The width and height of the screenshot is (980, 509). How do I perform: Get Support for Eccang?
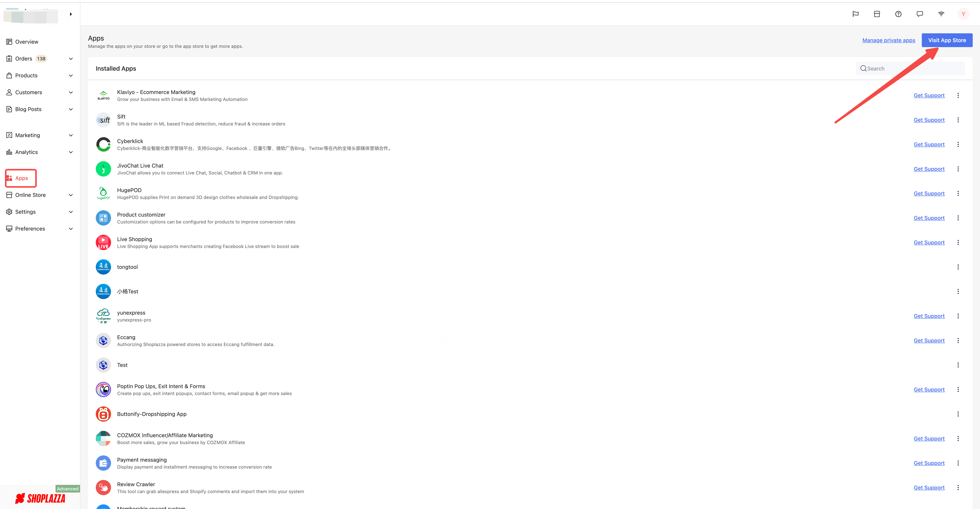tap(929, 340)
